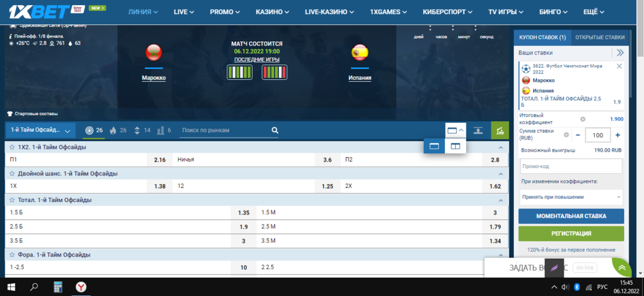Decrease the bet amount with minus

click(x=578, y=135)
